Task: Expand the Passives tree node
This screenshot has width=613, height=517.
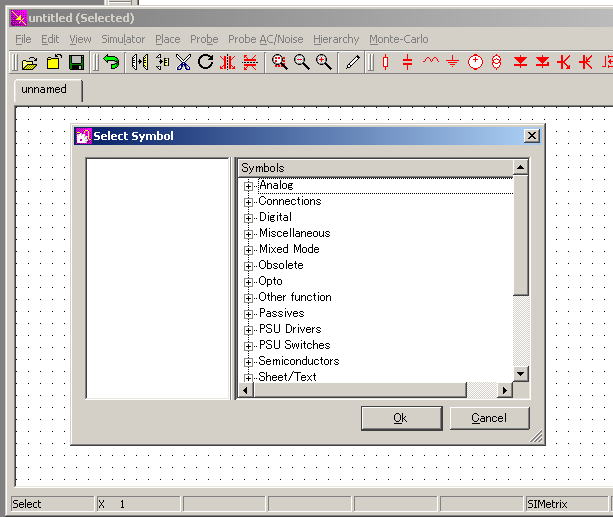Action: click(x=248, y=314)
